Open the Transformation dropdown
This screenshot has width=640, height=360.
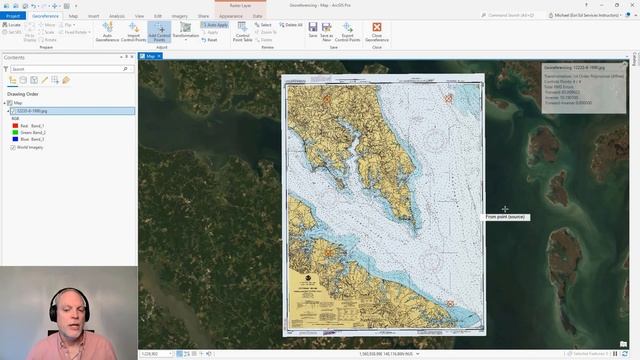click(x=186, y=32)
